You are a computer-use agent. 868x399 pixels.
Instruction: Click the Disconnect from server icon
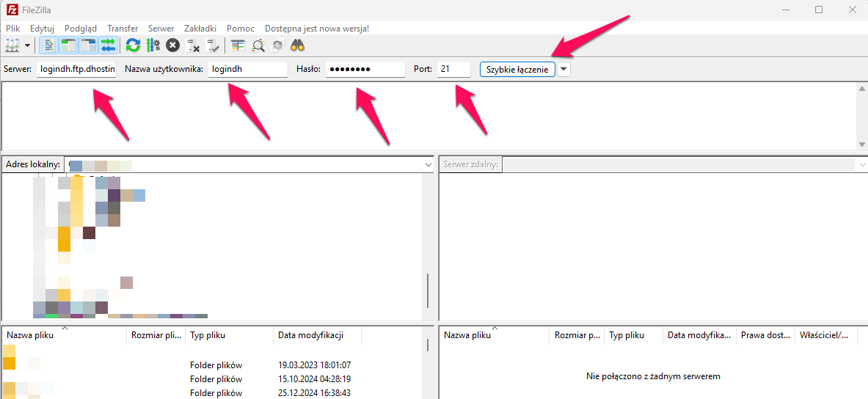coord(193,45)
